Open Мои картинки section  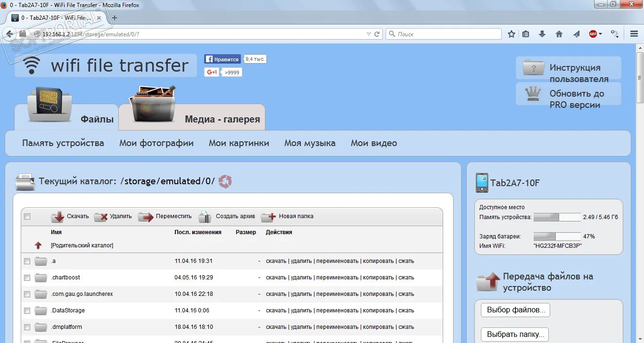(x=239, y=143)
